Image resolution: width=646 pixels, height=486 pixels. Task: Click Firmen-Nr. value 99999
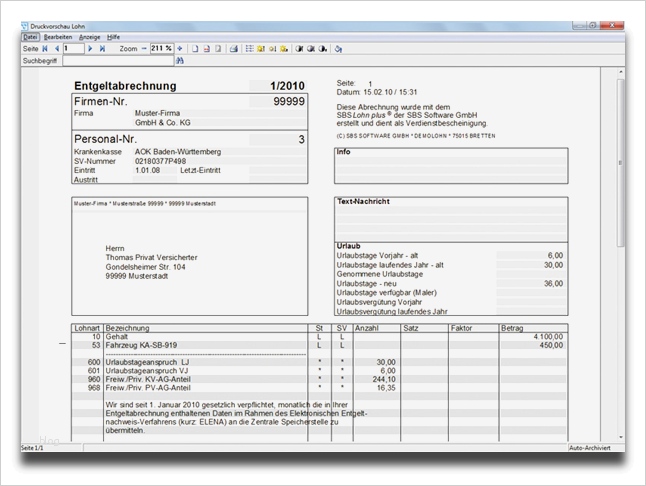point(289,101)
